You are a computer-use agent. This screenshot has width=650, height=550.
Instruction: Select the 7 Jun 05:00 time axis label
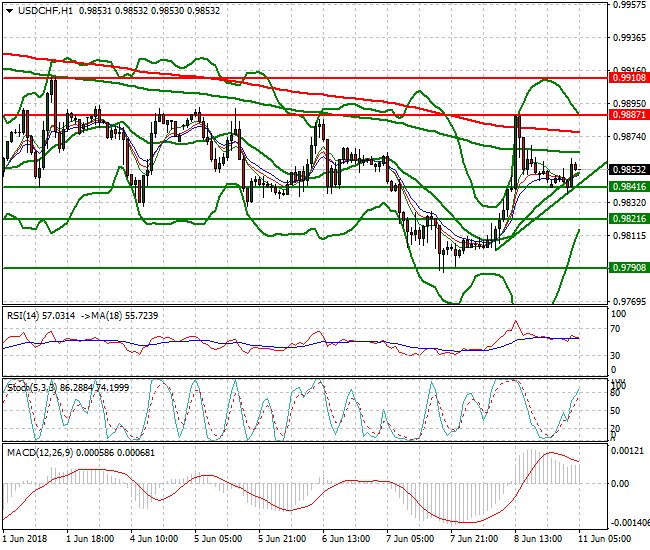point(410,539)
